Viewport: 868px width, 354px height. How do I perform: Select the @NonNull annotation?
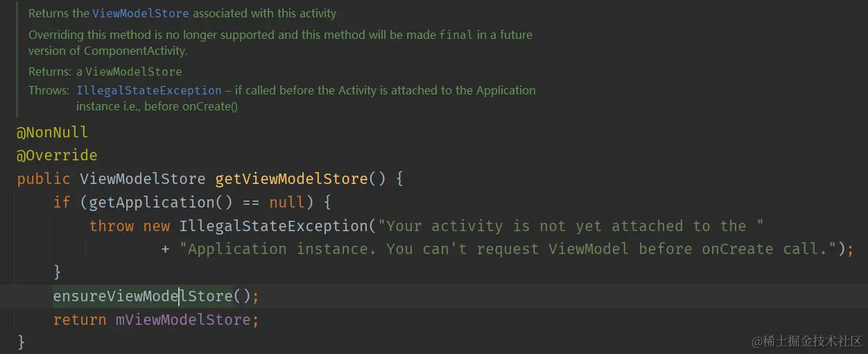53,132
